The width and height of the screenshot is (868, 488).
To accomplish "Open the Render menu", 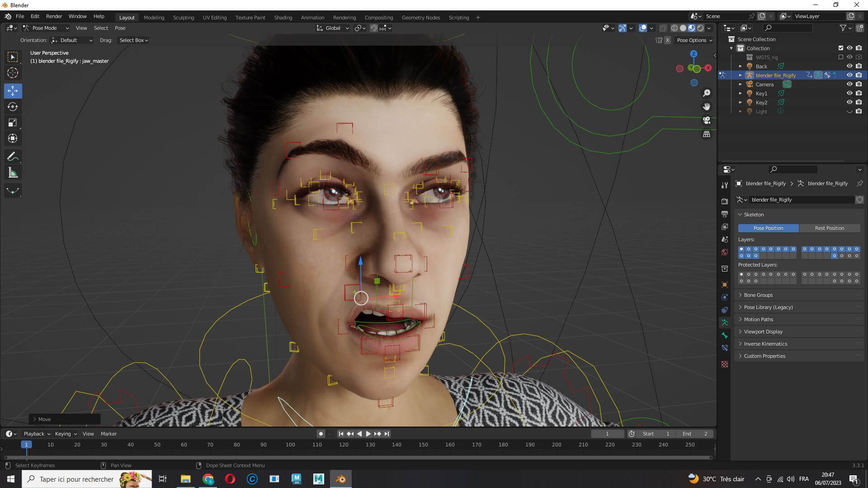I will coord(54,16).
